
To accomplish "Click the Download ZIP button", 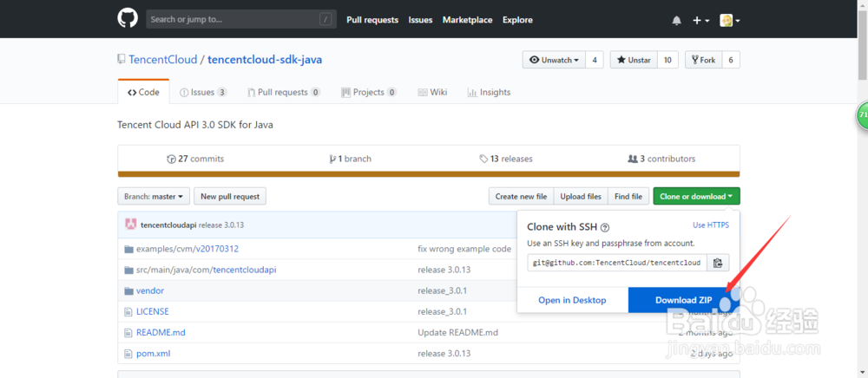I will click(683, 300).
